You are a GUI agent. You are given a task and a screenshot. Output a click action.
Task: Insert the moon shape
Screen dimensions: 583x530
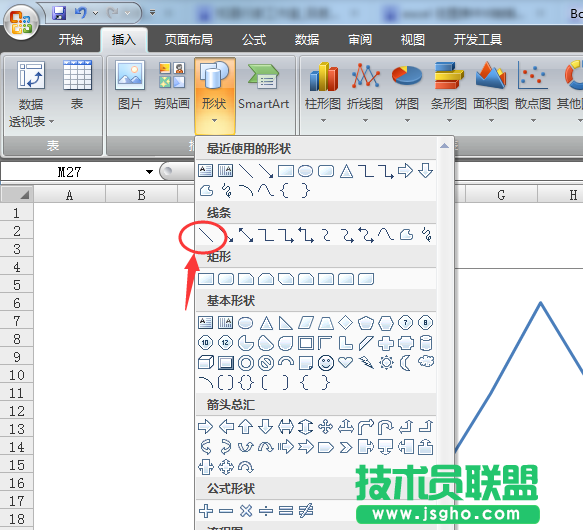(x=405, y=363)
